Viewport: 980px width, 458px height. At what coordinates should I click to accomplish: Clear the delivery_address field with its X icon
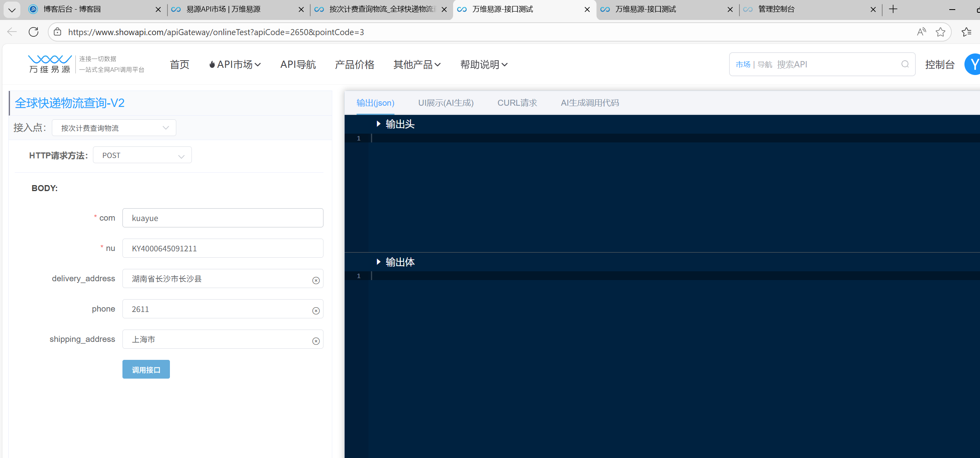(316, 280)
